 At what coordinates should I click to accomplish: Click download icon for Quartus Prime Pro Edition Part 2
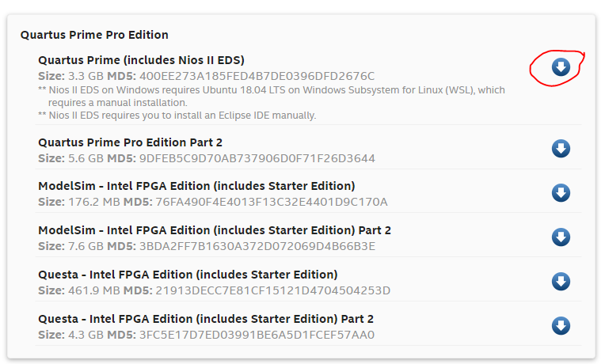561,149
